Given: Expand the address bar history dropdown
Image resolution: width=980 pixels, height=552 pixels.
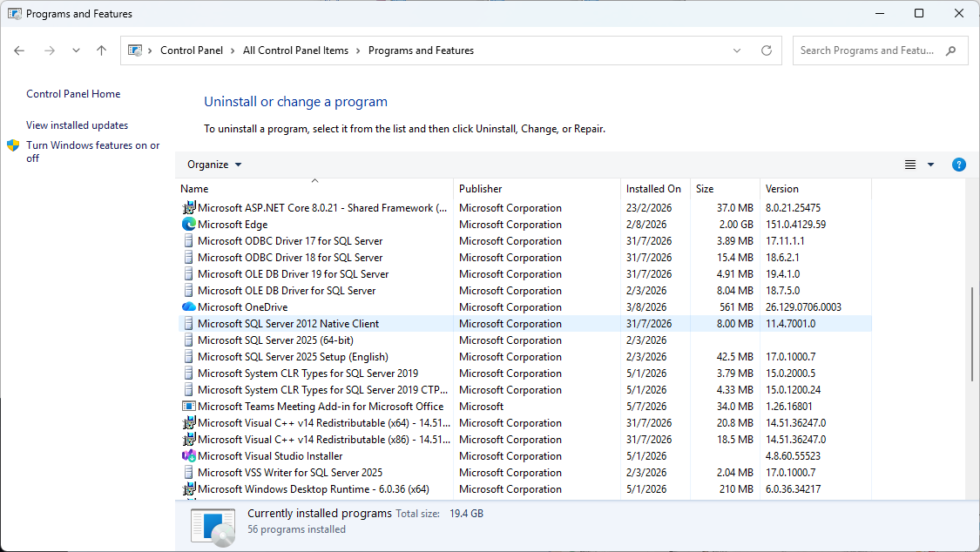Looking at the screenshot, I should 737,50.
